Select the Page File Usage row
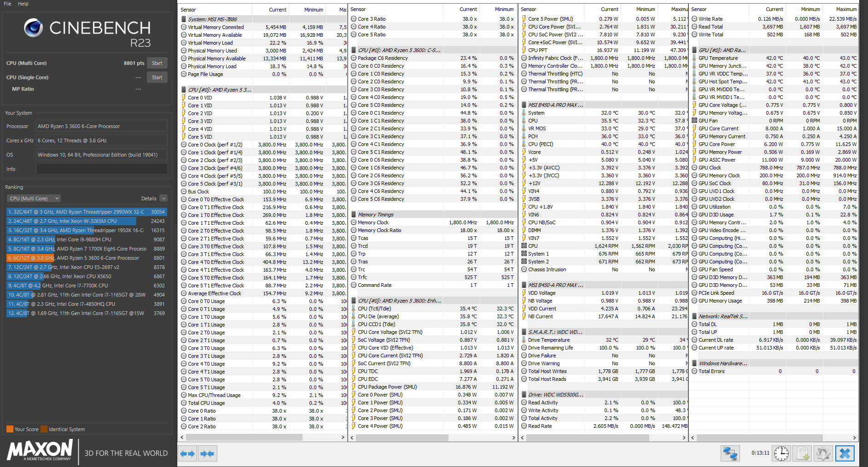 pyautogui.click(x=262, y=74)
